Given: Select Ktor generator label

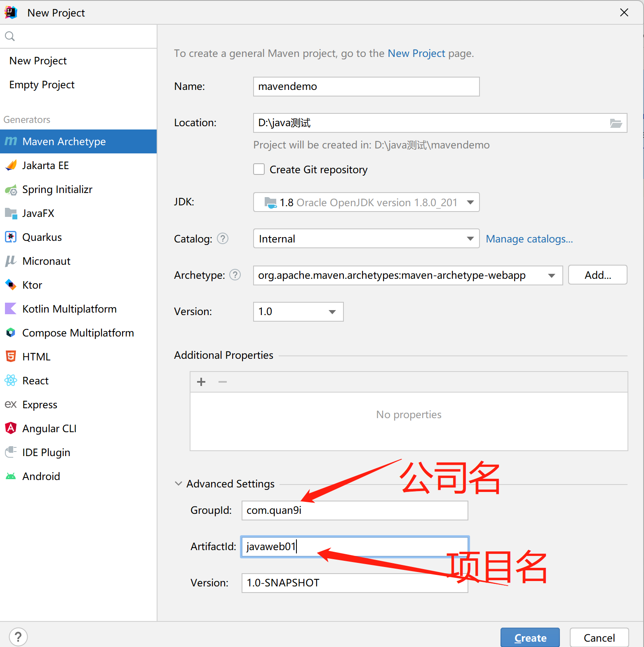Looking at the screenshot, I should 32,285.
